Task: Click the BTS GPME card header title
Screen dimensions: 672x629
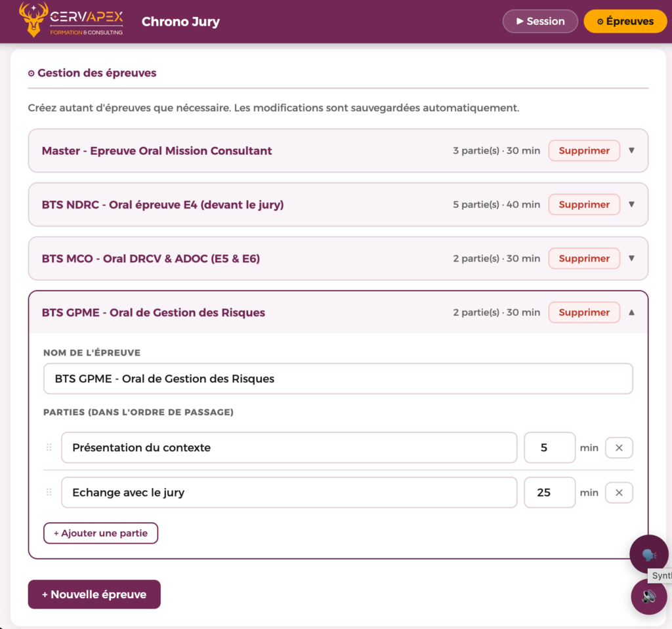Action: click(x=154, y=313)
